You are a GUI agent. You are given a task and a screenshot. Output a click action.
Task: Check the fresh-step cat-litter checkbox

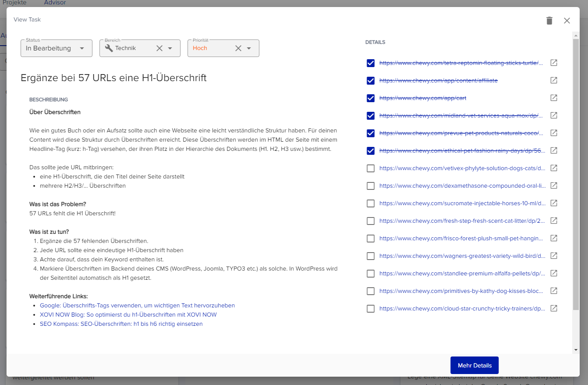tap(371, 221)
